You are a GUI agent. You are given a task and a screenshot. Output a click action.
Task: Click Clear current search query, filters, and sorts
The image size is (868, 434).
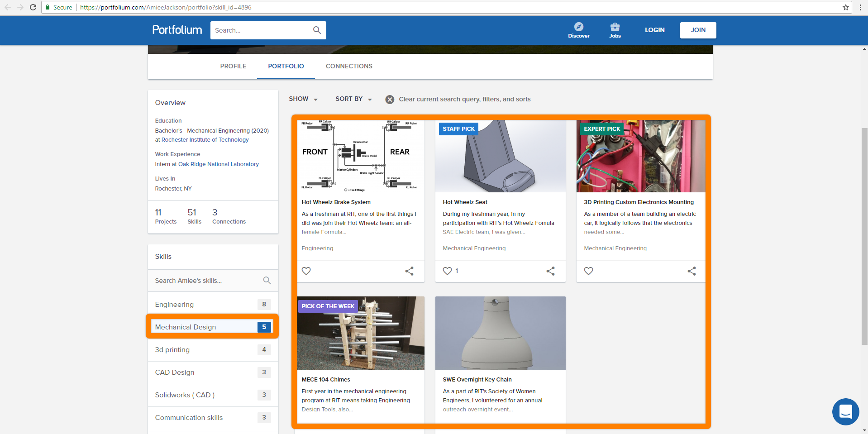465,100
